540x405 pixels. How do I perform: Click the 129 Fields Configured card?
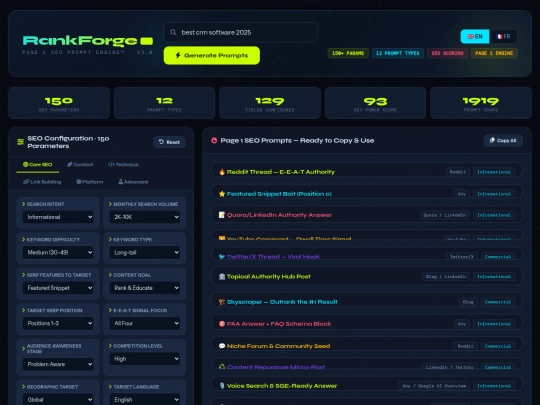coord(270,103)
